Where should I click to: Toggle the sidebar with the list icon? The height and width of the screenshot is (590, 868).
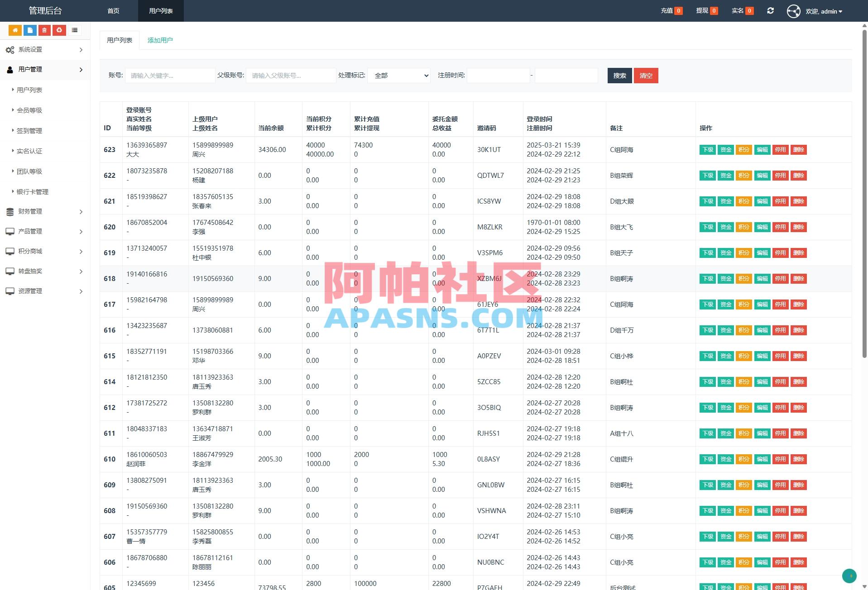tap(74, 30)
